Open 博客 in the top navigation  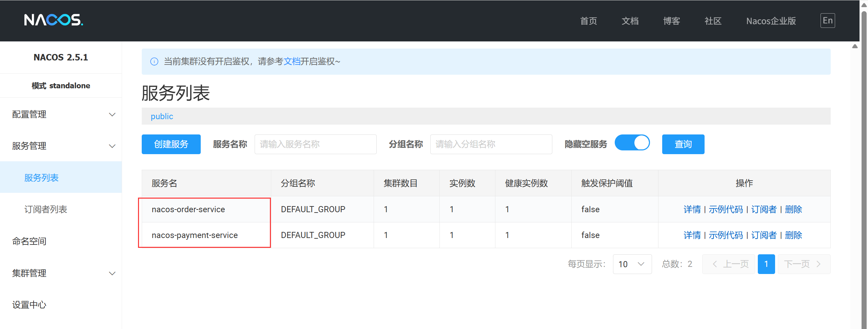[671, 21]
